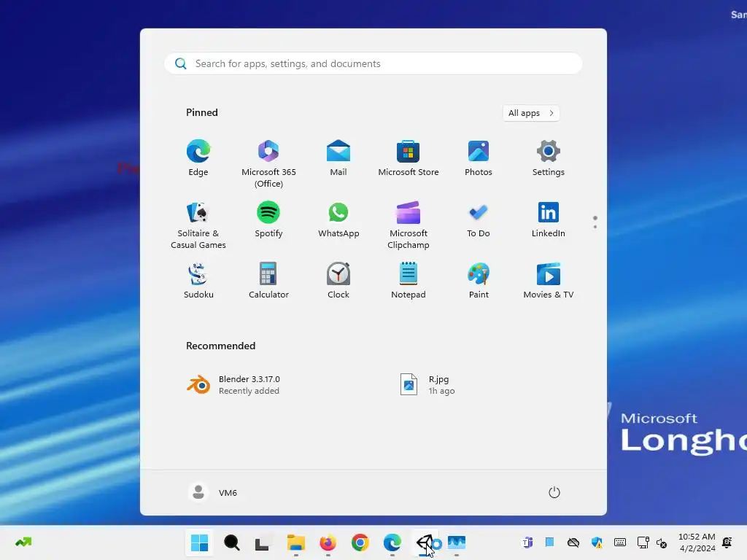
Task: Click the blue square tray icon
Action: (550, 542)
